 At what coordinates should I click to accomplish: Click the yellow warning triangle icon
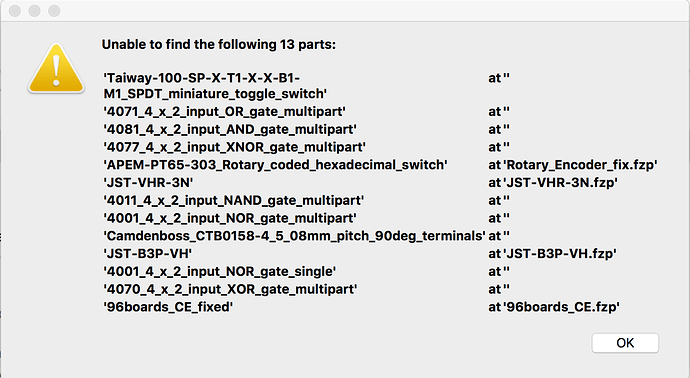click(x=56, y=68)
